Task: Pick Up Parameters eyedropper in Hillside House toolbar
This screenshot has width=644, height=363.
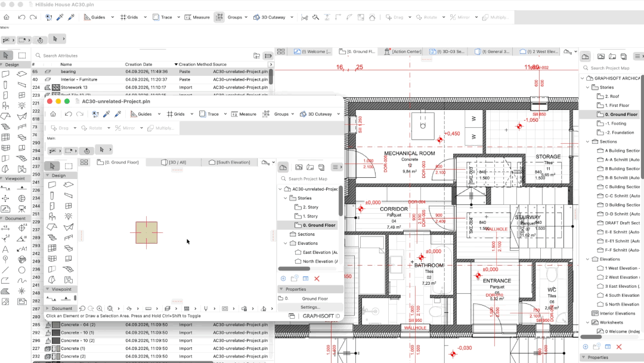Action: pyautogui.click(x=60, y=17)
